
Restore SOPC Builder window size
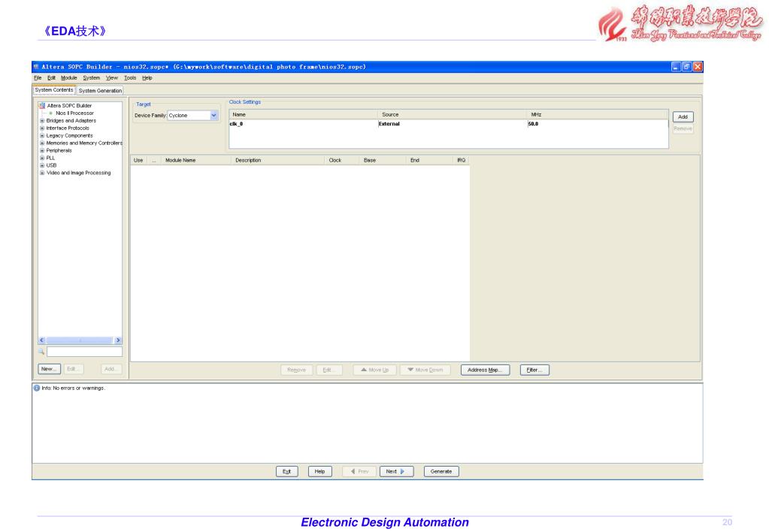pos(686,67)
